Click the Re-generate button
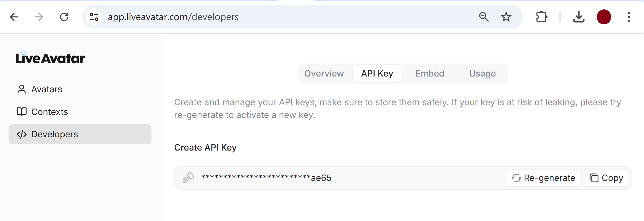The width and height of the screenshot is (644, 221). [x=543, y=178]
